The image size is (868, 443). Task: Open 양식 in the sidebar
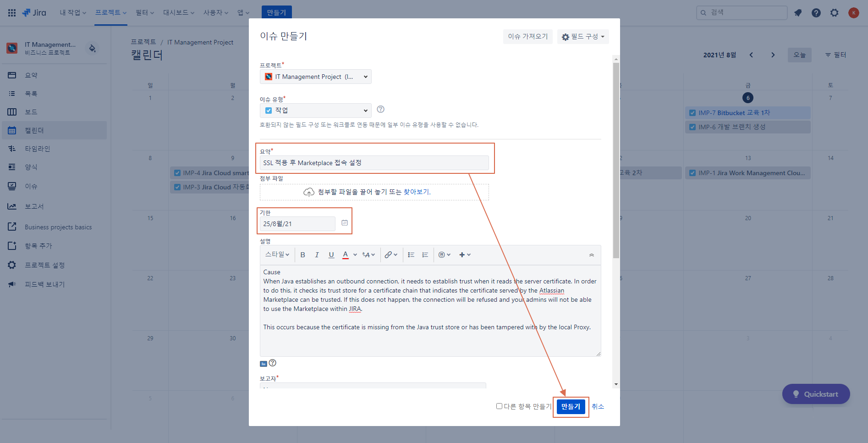(x=55, y=167)
